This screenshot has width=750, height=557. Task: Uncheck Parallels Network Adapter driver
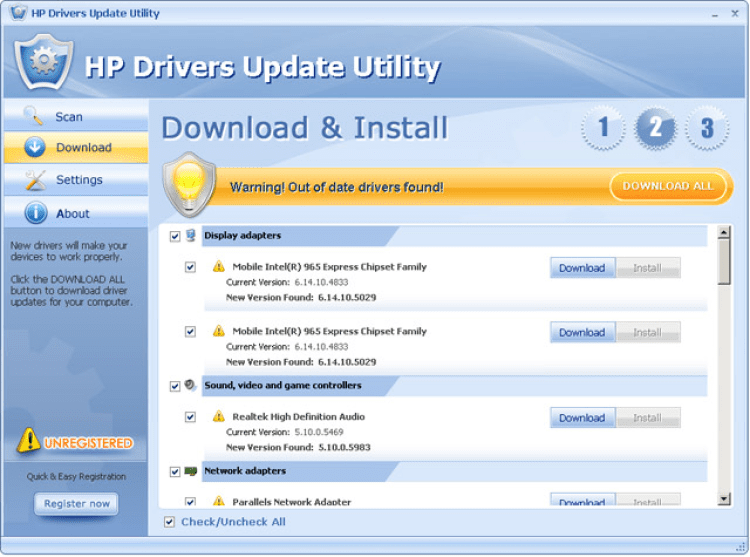[190, 502]
